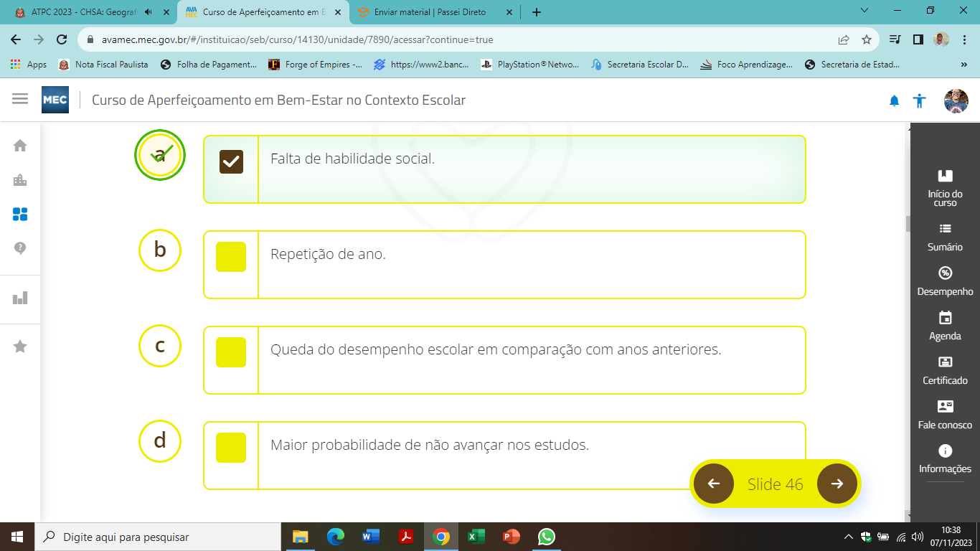Open the accessibility options icon
This screenshot has height=551, width=980.
point(920,100)
